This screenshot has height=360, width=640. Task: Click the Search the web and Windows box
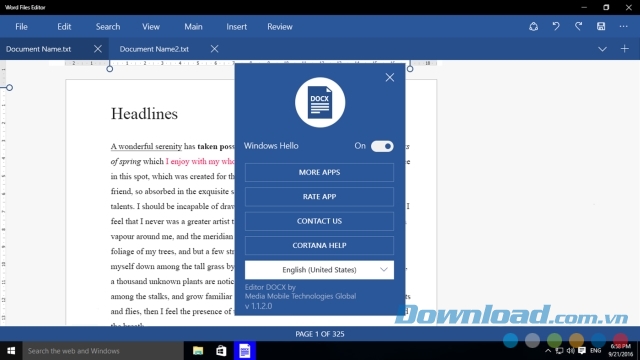pos(103,351)
